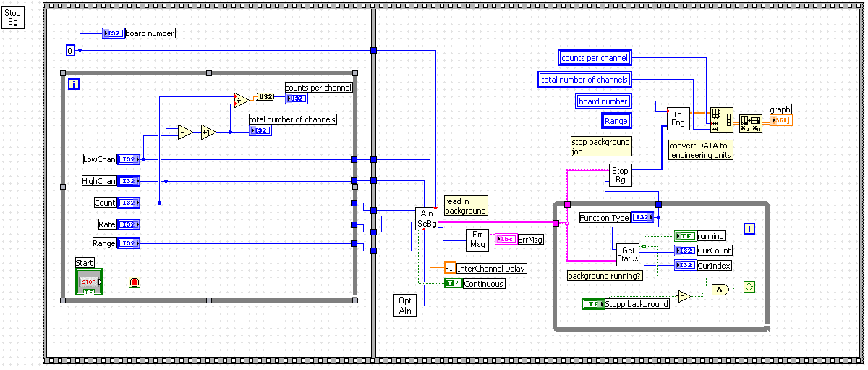Select the running boolean indicator terminal
868x370 pixels.
(x=685, y=235)
